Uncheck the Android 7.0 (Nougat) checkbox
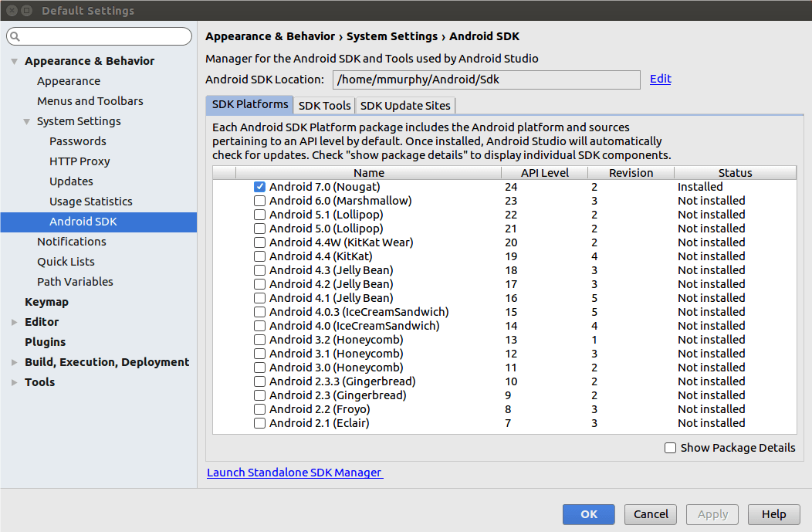Image resolution: width=812 pixels, height=532 pixels. point(260,187)
